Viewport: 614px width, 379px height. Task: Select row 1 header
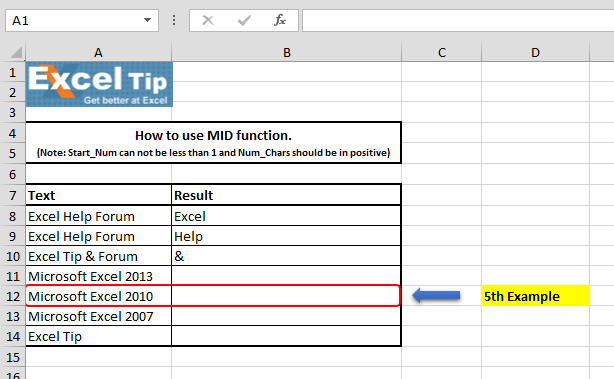(x=13, y=72)
